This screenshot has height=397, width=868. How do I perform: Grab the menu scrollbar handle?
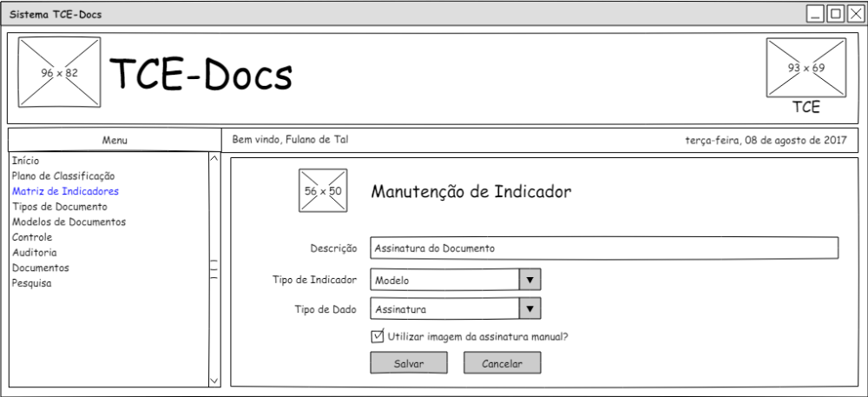coord(214,268)
